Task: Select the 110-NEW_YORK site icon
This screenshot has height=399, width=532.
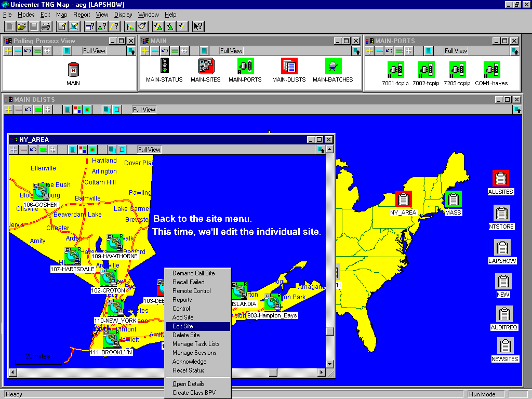Action: (115, 307)
